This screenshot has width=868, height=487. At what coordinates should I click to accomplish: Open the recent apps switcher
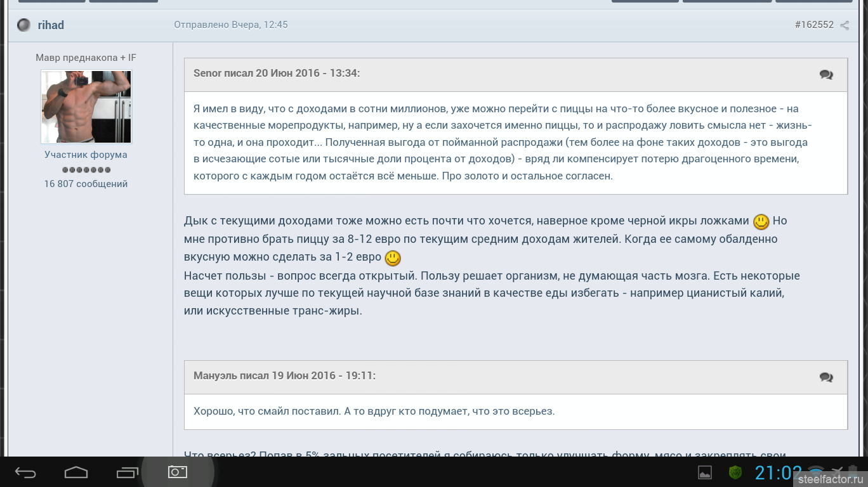(x=127, y=472)
